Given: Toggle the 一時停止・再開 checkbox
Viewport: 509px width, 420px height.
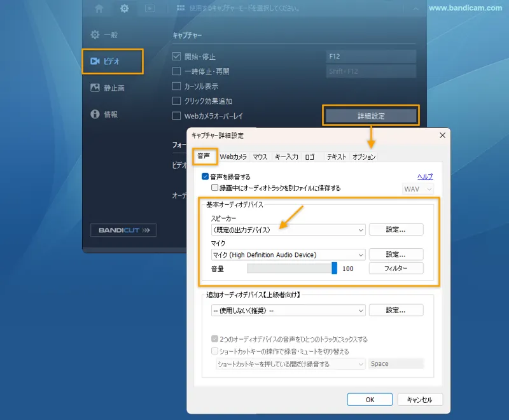Looking at the screenshot, I should tap(176, 71).
